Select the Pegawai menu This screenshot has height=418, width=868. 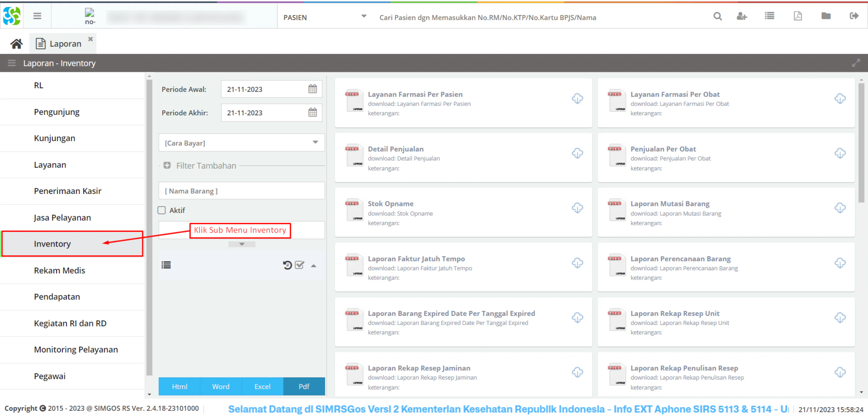pyautogui.click(x=72, y=376)
